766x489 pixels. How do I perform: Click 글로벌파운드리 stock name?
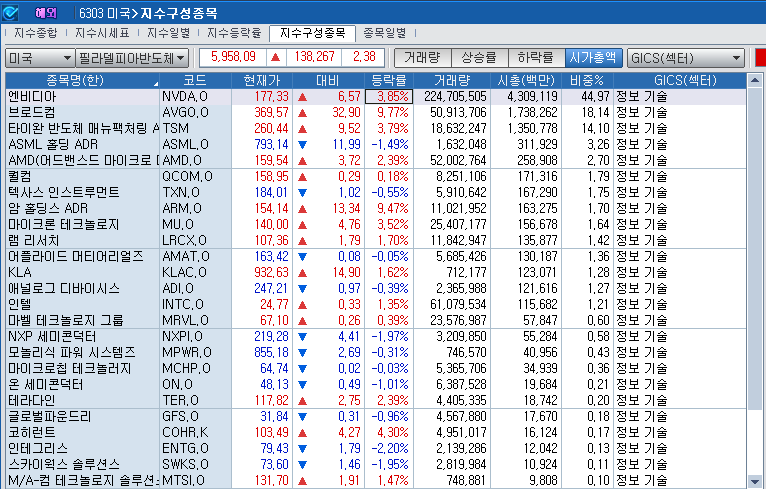(x=50, y=417)
